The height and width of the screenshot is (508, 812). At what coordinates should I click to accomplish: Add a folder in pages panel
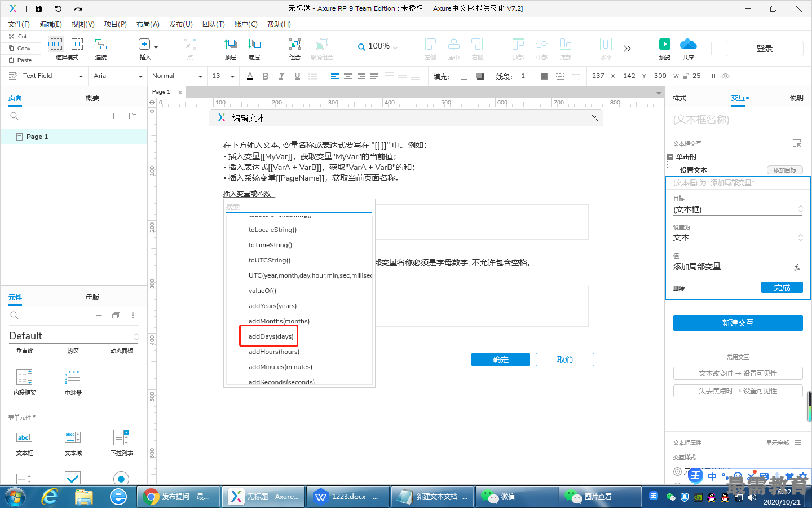point(133,116)
